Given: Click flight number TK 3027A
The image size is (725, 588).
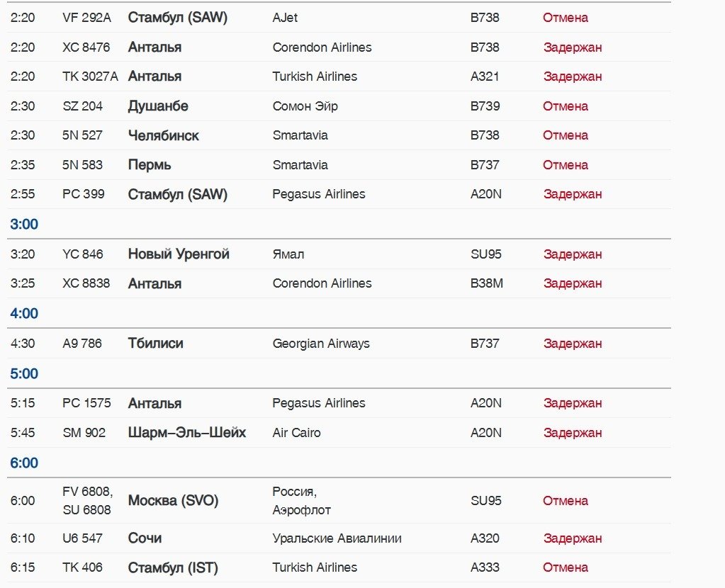Looking at the screenshot, I should 90,77.
